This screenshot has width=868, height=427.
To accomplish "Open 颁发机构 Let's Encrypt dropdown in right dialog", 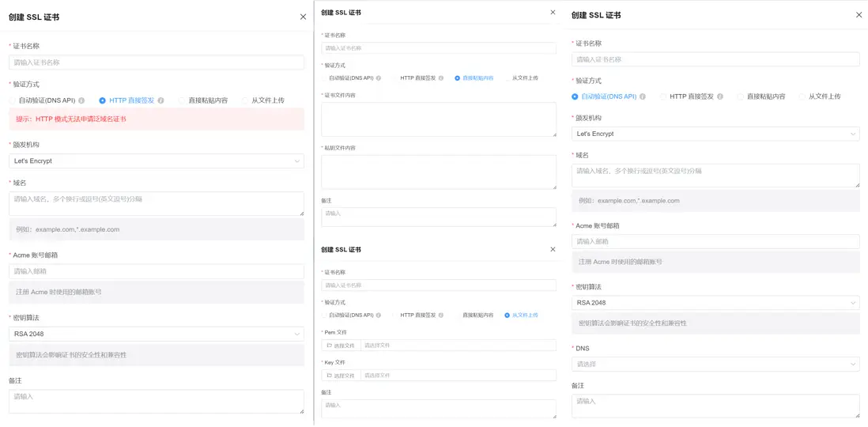I will (x=715, y=134).
